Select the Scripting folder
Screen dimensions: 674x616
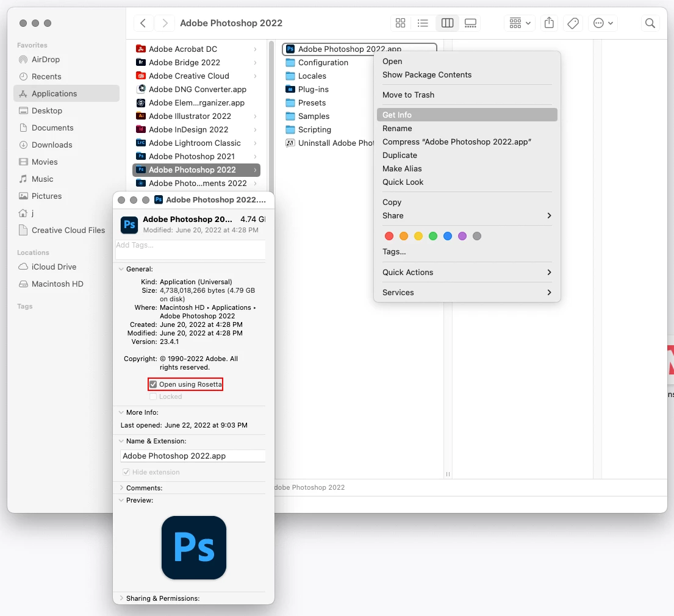[308, 129]
